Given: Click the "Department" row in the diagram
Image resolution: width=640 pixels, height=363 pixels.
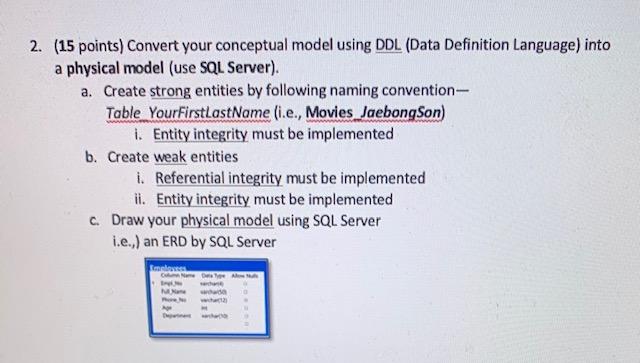Looking at the screenshot, I should tap(204, 316).
